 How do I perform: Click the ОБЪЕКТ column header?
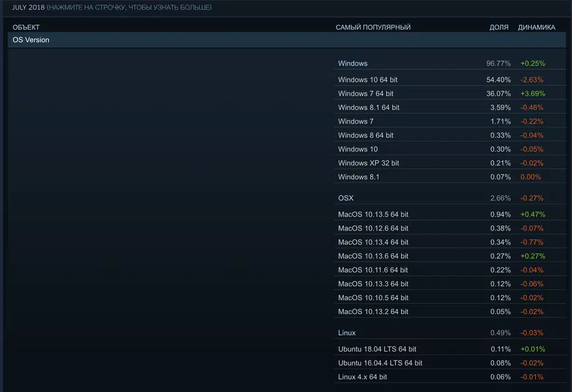(26, 27)
